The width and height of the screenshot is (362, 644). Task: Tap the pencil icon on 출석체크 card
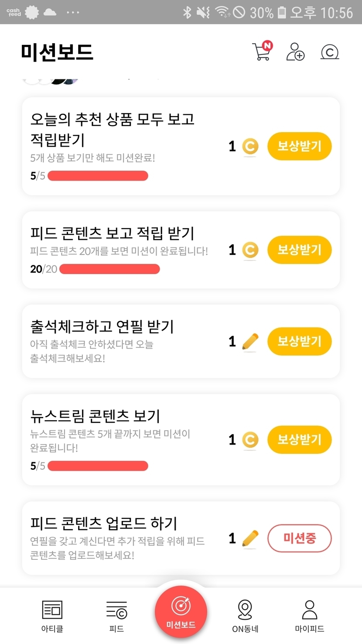click(x=250, y=342)
